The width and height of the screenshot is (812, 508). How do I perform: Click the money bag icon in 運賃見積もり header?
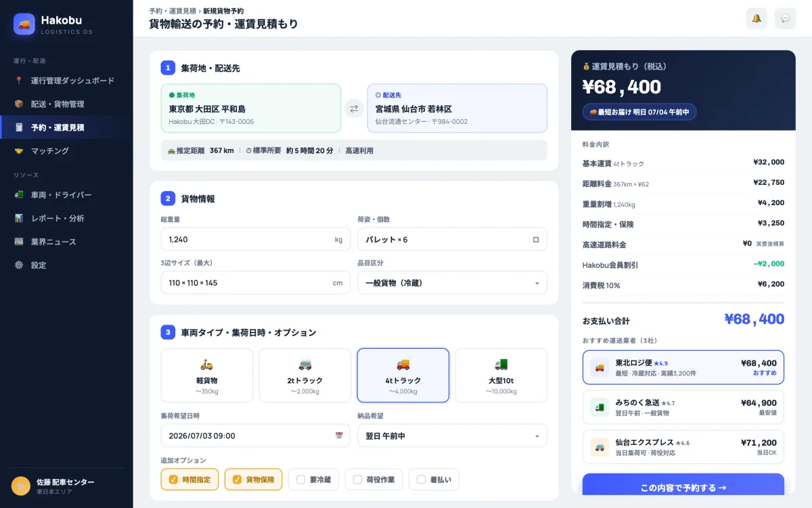586,66
